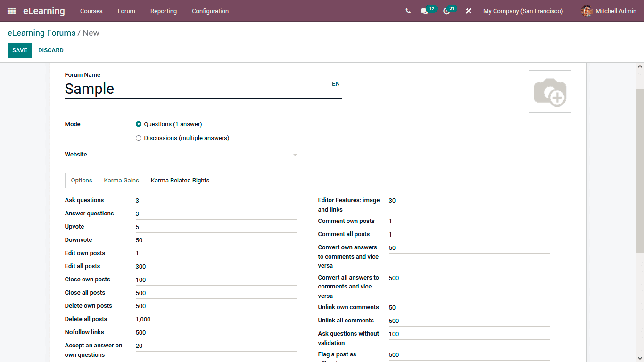Switch to the Options tab
This screenshot has width=644, height=362.
pos(81,180)
